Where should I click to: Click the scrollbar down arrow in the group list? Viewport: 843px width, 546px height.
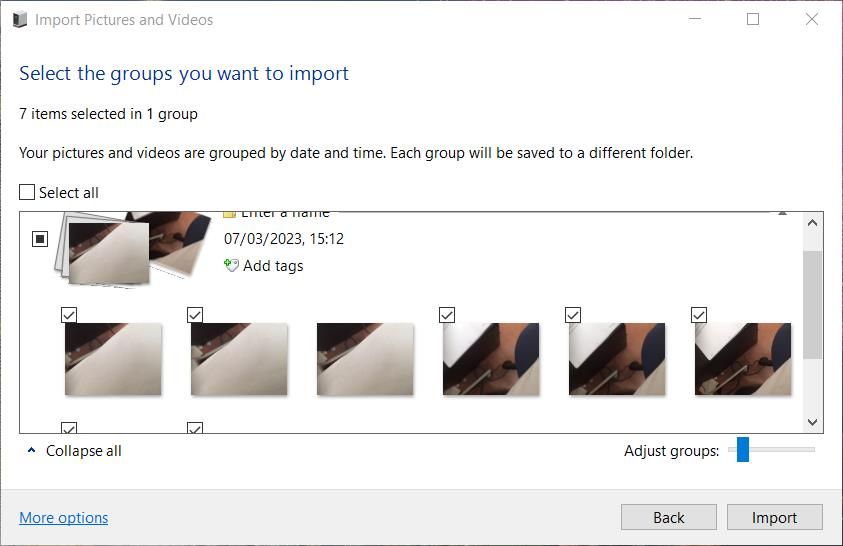[x=812, y=422]
